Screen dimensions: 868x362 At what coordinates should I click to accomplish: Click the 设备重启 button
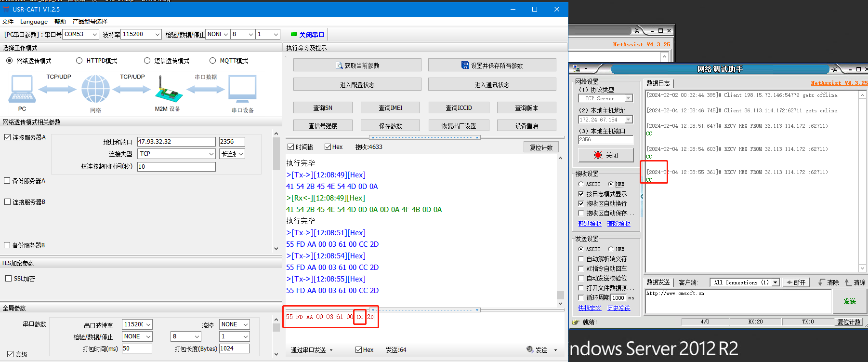pyautogui.click(x=527, y=125)
